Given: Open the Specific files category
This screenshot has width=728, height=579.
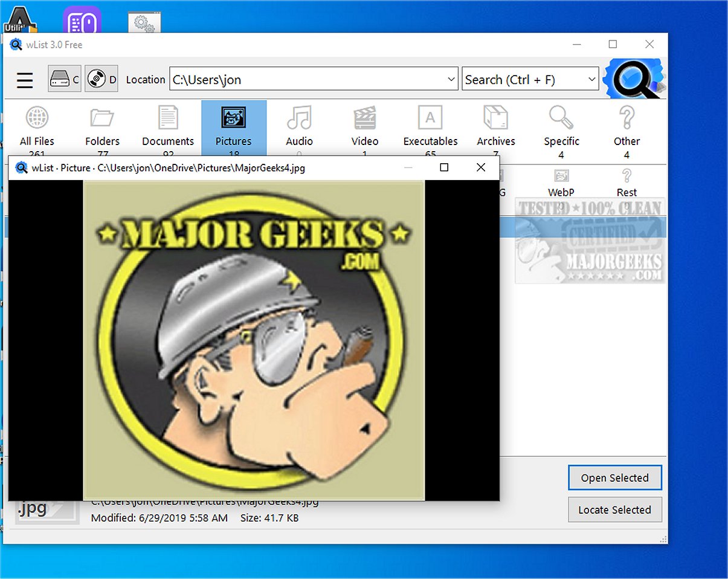Looking at the screenshot, I should pos(561,126).
